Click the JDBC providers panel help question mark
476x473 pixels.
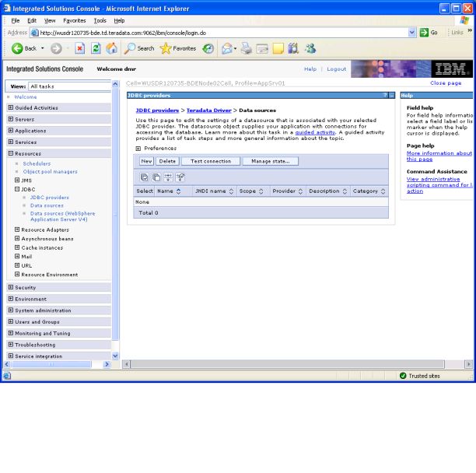pos(385,96)
